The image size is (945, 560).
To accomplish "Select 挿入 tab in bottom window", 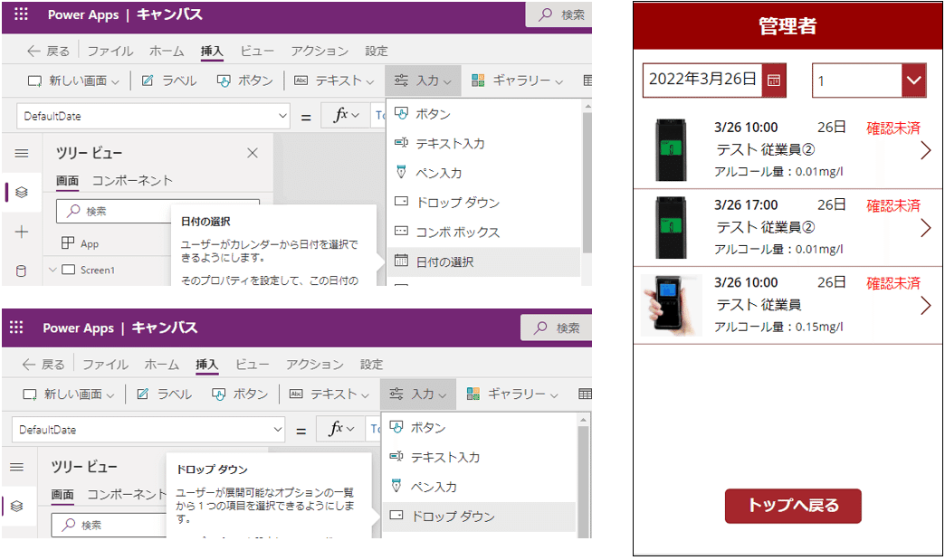I will click(x=206, y=365).
